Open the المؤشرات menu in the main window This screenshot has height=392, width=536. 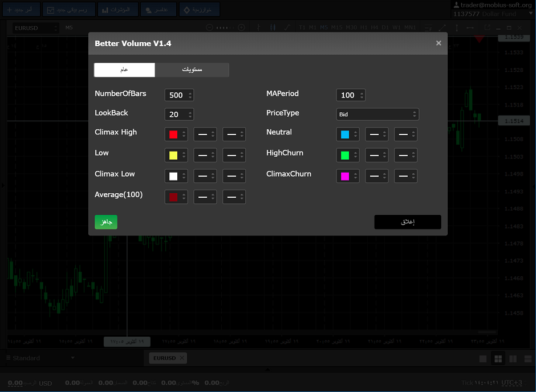(x=118, y=10)
